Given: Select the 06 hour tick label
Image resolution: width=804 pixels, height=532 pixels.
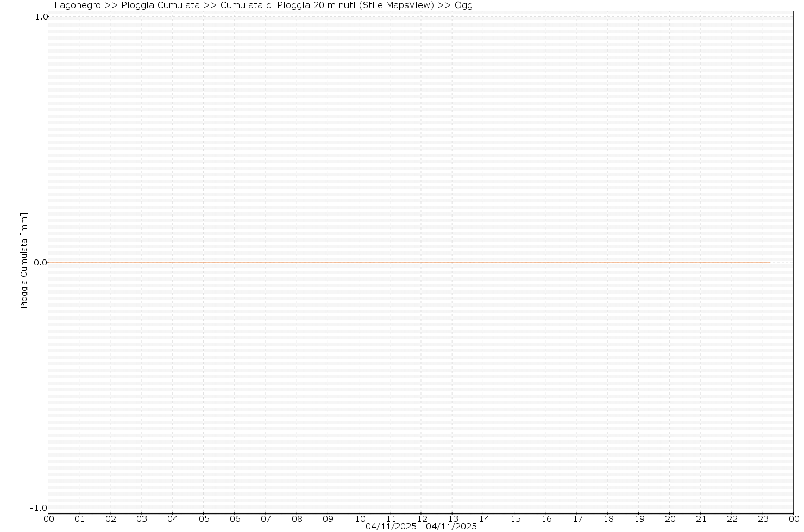Looking at the screenshot, I should click(235, 519).
